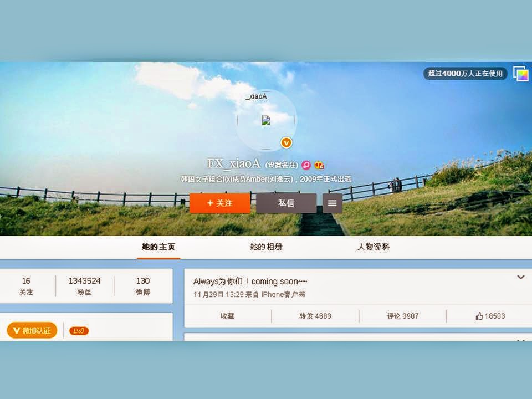Click the broken profile avatar image
Viewport: 532px width, 399px height.
266,120
